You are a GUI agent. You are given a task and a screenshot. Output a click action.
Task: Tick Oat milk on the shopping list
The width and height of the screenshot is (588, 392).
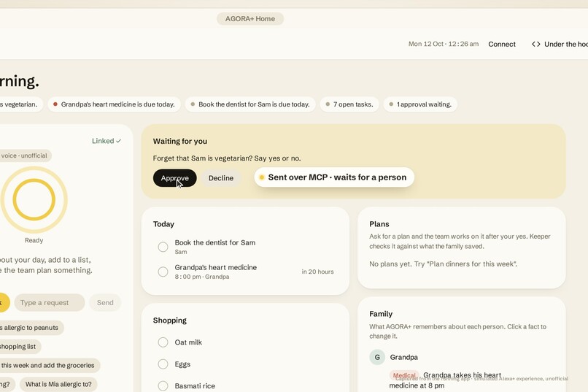163,342
